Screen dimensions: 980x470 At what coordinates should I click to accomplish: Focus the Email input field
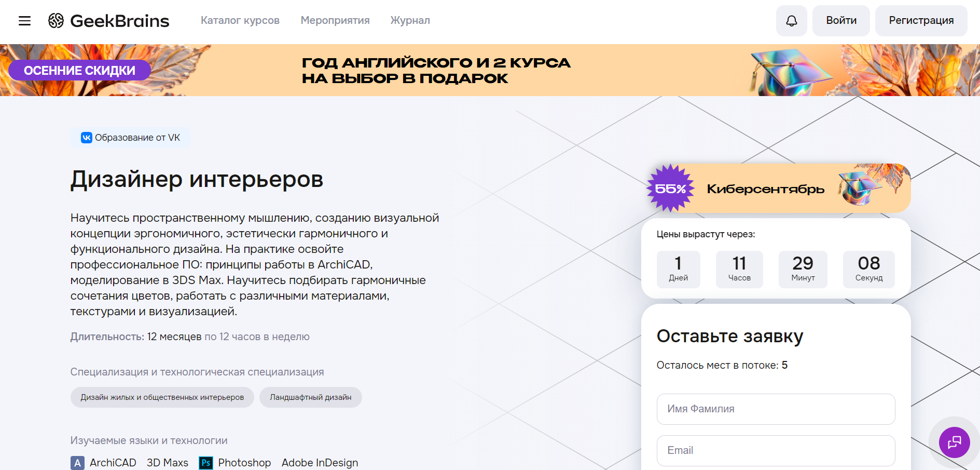pos(775,451)
